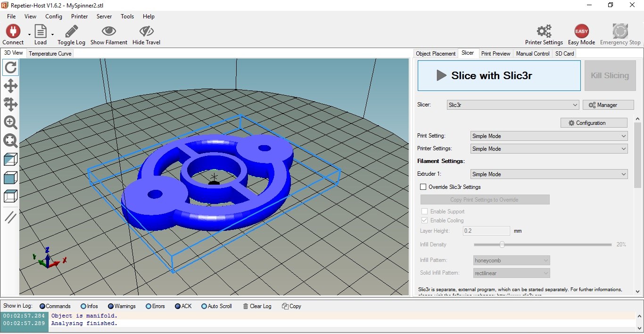Click Slice with Slic3r button
644x334 pixels.
tap(499, 75)
